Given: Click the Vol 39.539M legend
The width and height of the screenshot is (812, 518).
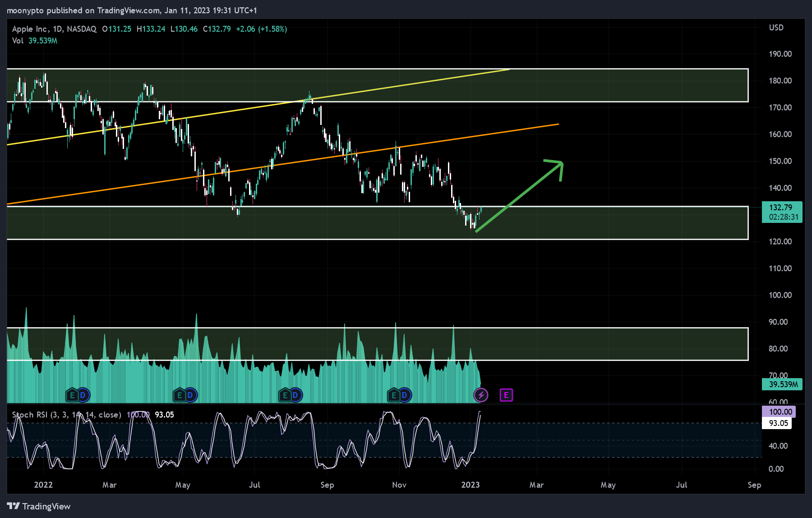Looking at the screenshot, I should pos(35,41).
